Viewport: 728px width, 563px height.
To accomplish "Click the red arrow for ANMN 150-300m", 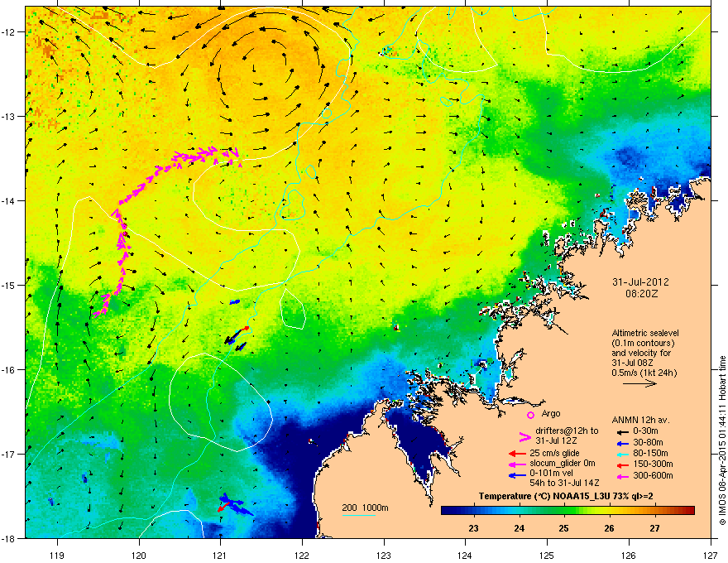I will (x=622, y=465).
